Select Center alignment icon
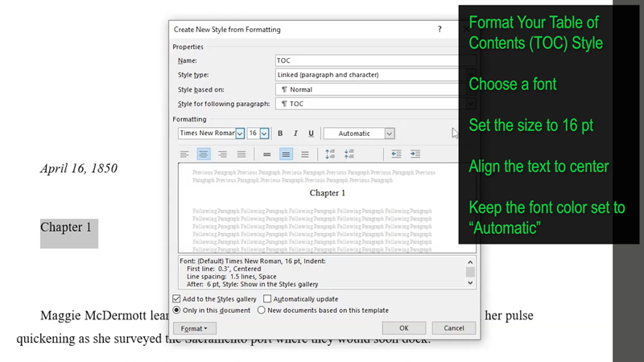 (204, 154)
